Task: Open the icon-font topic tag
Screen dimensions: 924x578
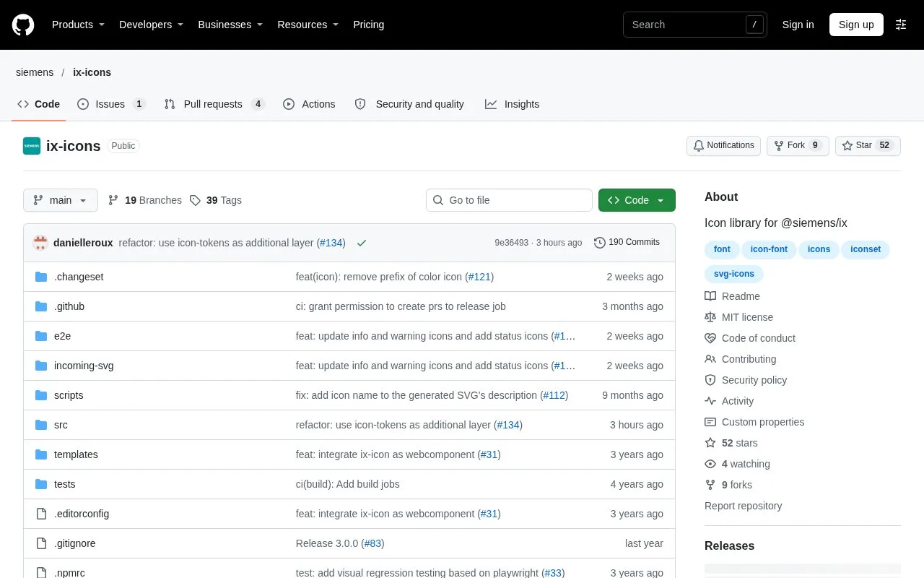Action: [x=769, y=249]
